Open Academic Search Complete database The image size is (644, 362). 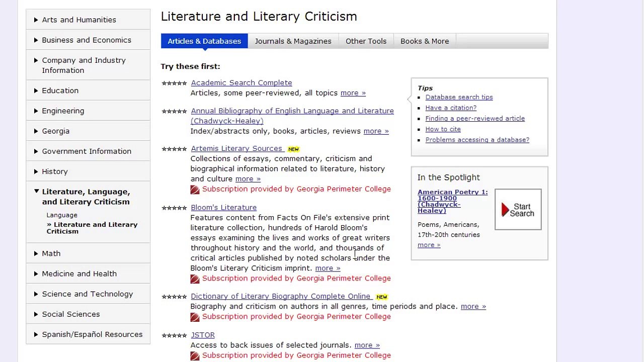pos(242,82)
